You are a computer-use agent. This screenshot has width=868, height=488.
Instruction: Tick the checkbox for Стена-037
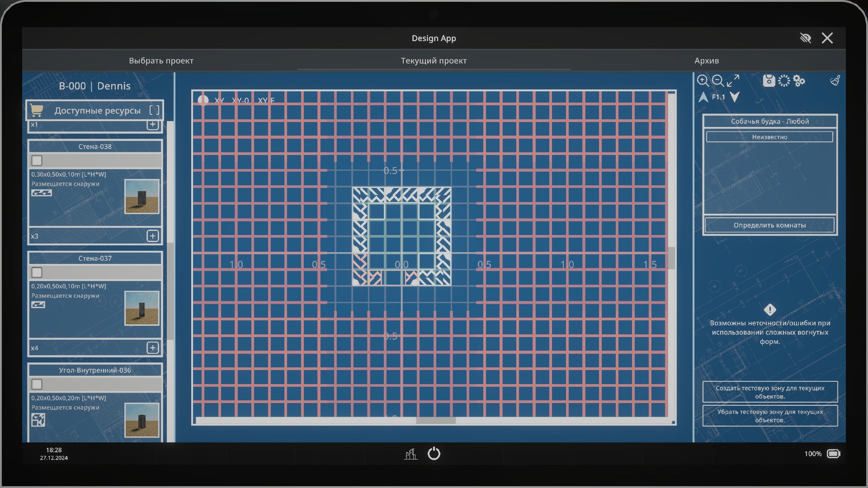[37, 272]
